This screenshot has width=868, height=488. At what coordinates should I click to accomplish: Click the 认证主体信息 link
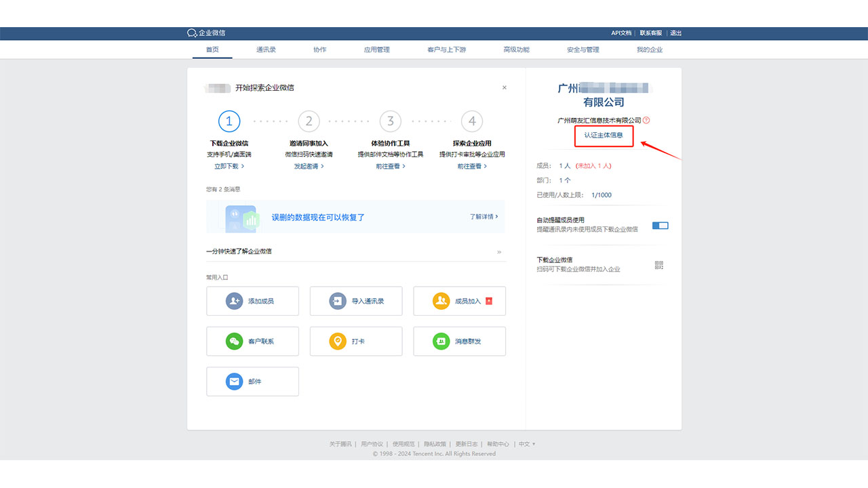click(604, 135)
